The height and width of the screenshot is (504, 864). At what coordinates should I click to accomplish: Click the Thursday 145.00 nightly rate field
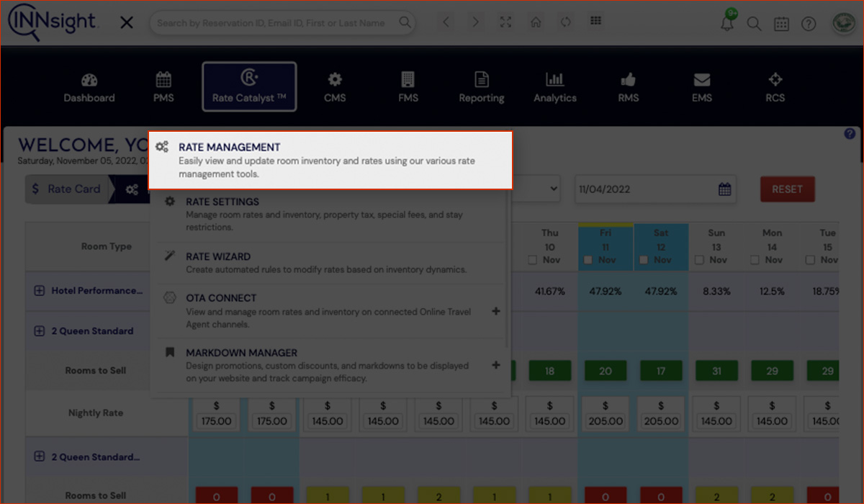point(550,421)
